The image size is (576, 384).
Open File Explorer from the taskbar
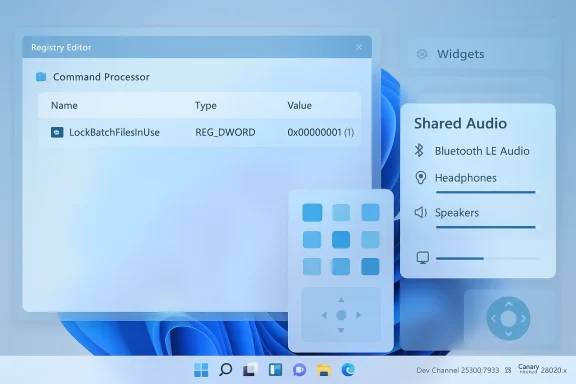click(324, 370)
